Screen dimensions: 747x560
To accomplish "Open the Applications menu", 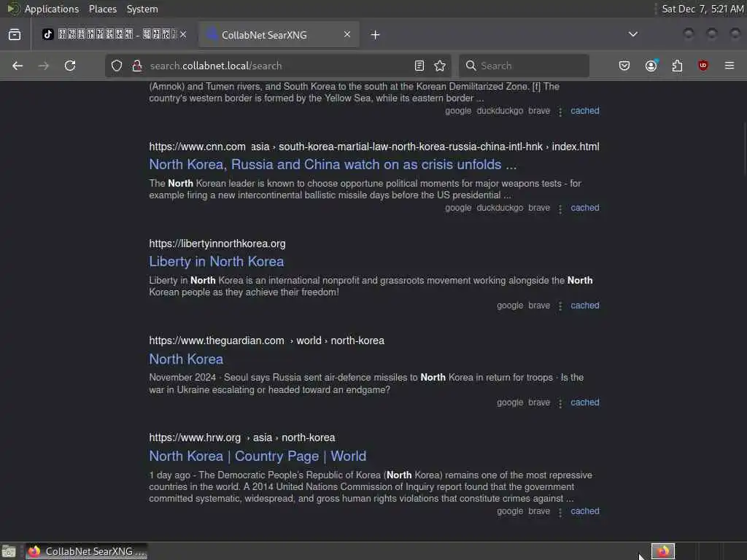I will click(52, 9).
